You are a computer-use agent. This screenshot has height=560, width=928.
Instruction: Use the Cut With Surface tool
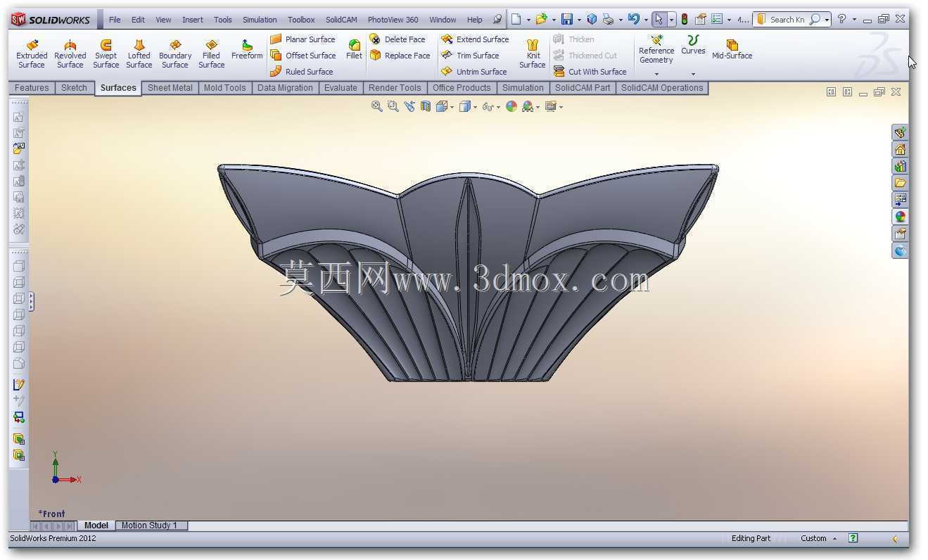click(590, 72)
